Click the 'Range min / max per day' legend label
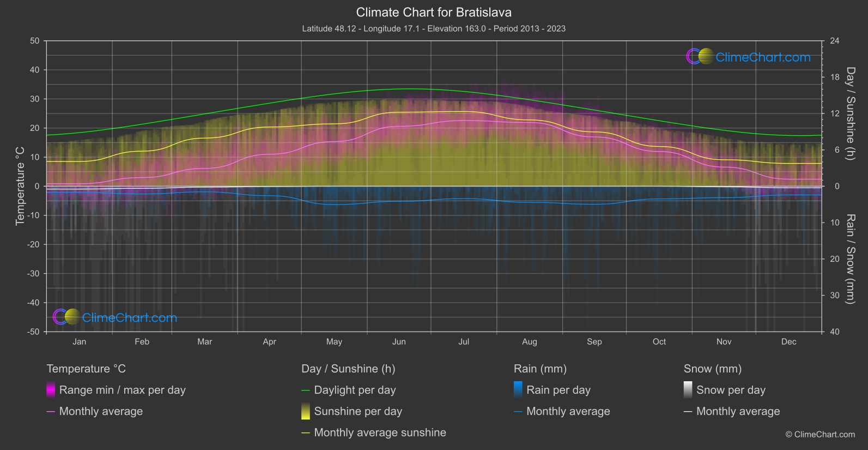This screenshot has height=450, width=868. tap(123, 390)
